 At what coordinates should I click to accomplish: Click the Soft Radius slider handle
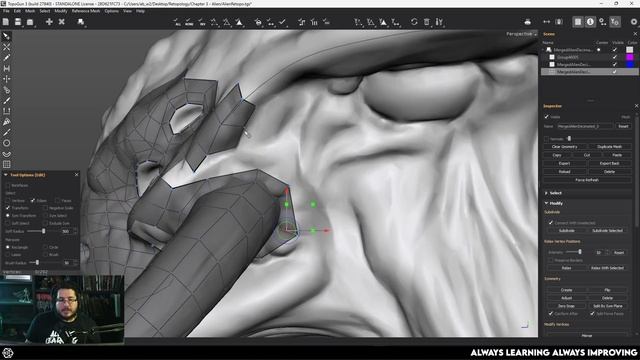[44, 231]
